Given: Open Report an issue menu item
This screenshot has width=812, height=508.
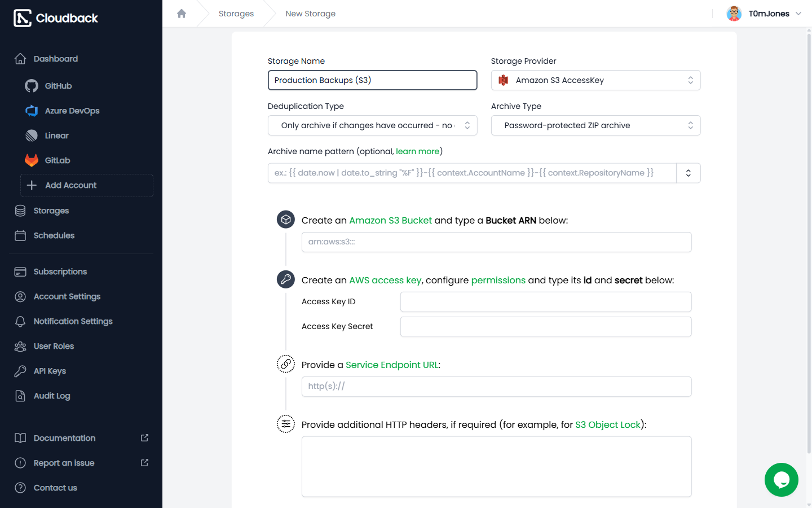Looking at the screenshot, I should pos(81,463).
